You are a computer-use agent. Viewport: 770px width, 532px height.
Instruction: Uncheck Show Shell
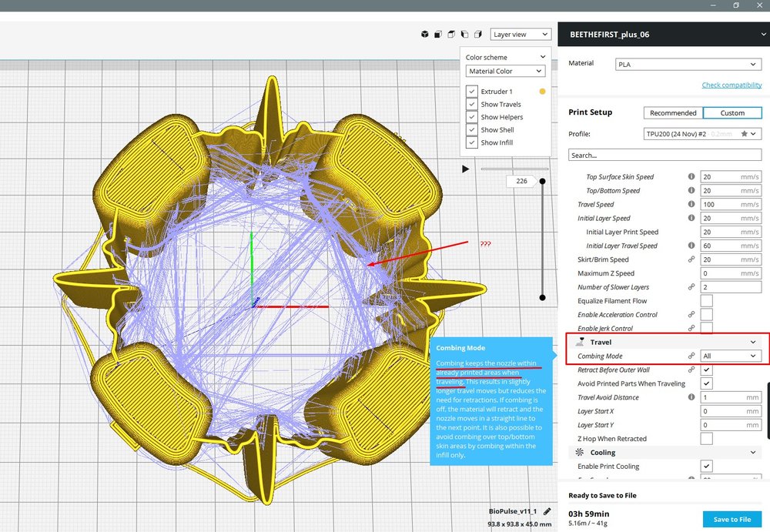pyautogui.click(x=471, y=129)
